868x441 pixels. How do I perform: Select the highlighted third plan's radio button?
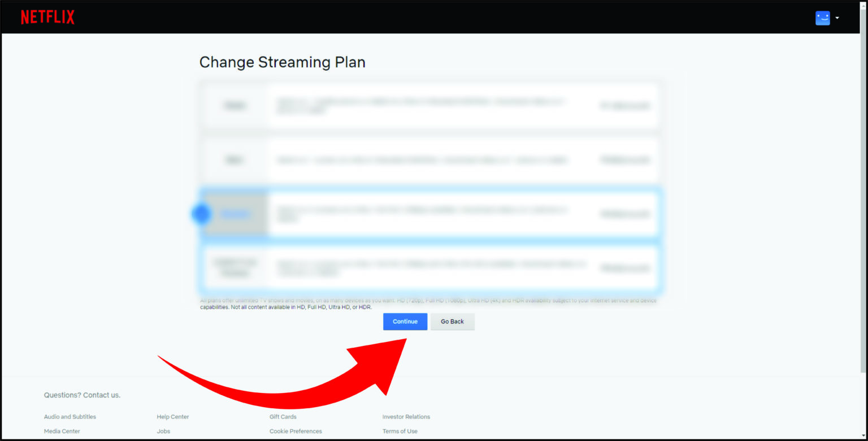point(201,214)
